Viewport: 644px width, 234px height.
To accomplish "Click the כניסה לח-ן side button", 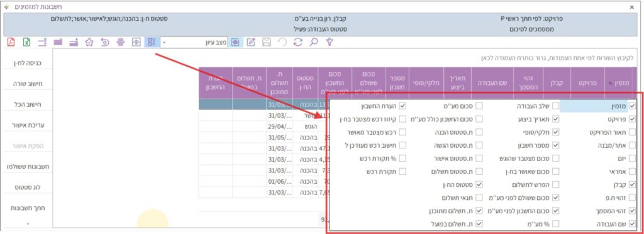I will 28,64.
